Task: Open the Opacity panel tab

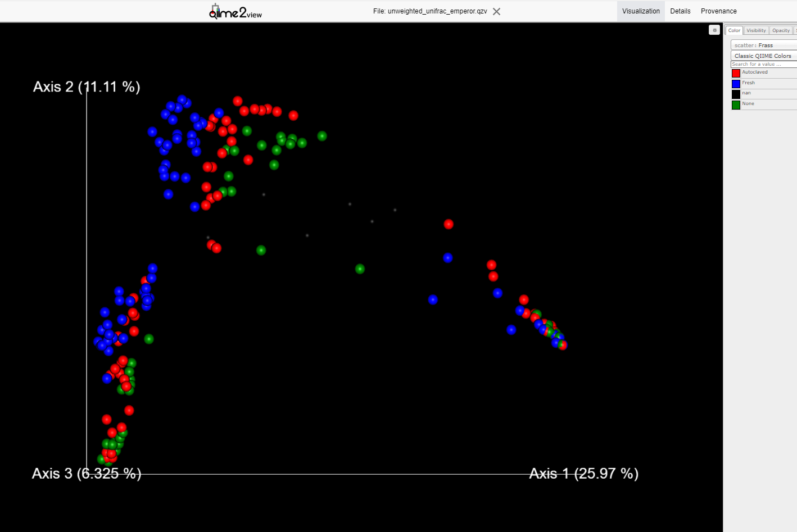Action: (781, 30)
